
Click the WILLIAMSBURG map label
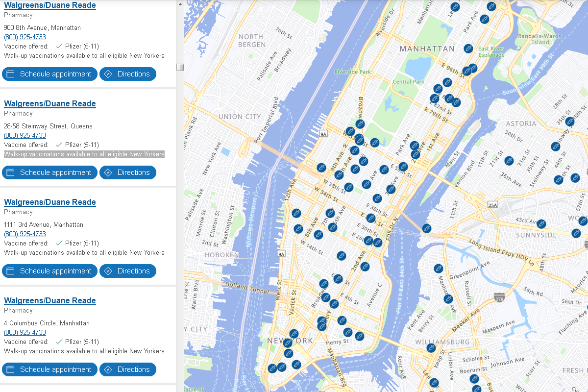tap(442, 342)
